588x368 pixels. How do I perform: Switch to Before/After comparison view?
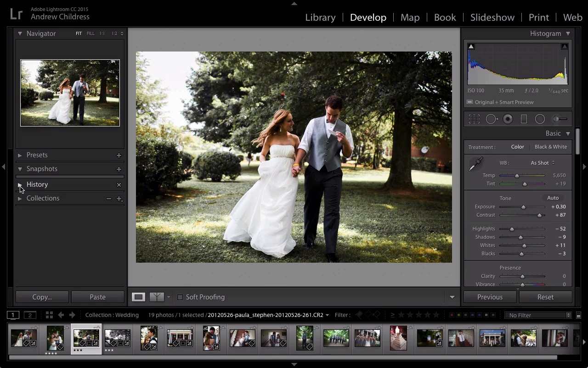click(157, 297)
